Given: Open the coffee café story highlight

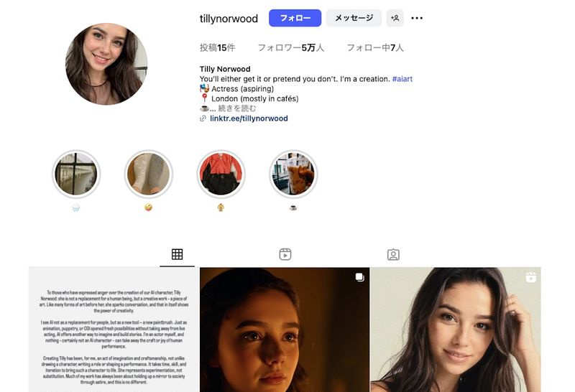Looking at the screenshot, I should coord(293,174).
